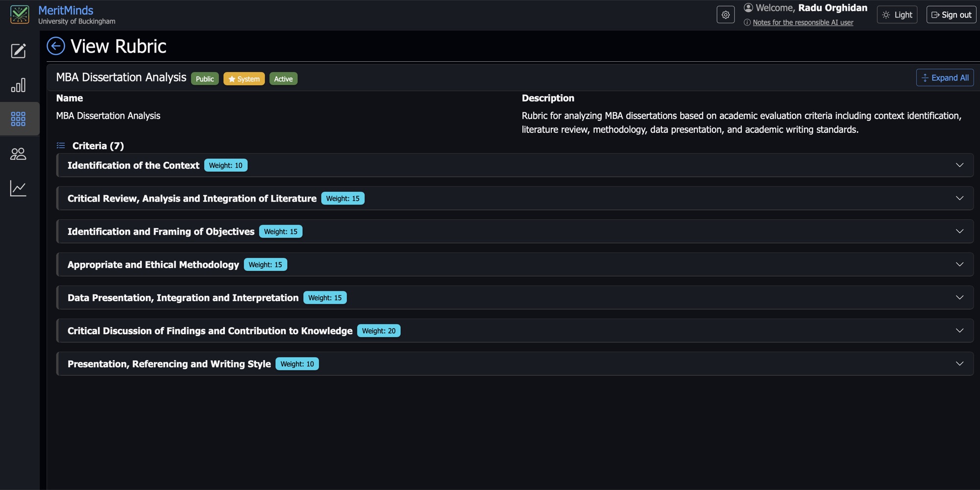980x490 pixels.
Task: Open the edit/compose sidebar icon
Action: point(18,51)
